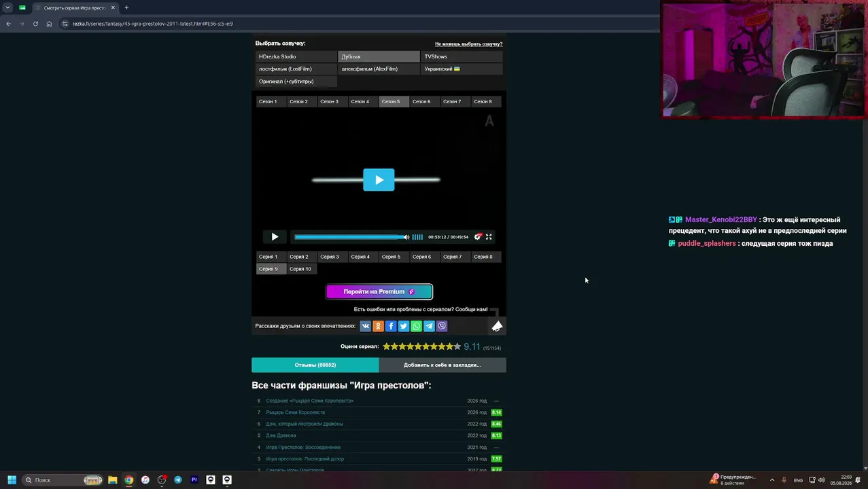The image size is (868, 489).
Task: Open 'Игра Престолов: Воссоединение' link
Action: [303, 447]
